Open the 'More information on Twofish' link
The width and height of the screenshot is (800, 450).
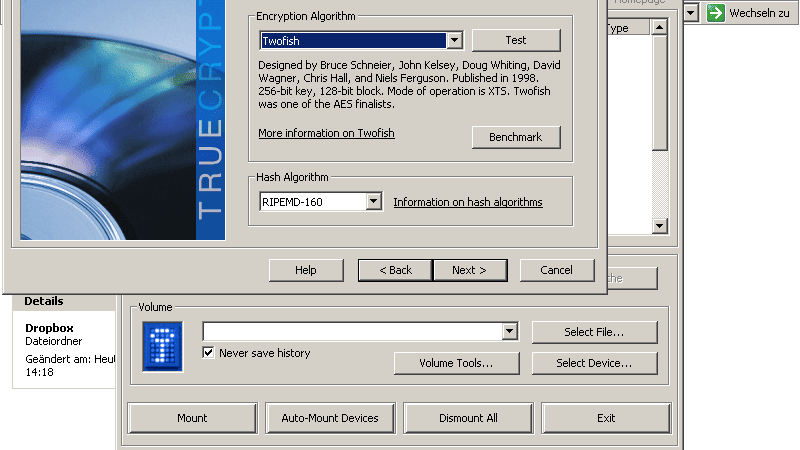coord(326,133)
